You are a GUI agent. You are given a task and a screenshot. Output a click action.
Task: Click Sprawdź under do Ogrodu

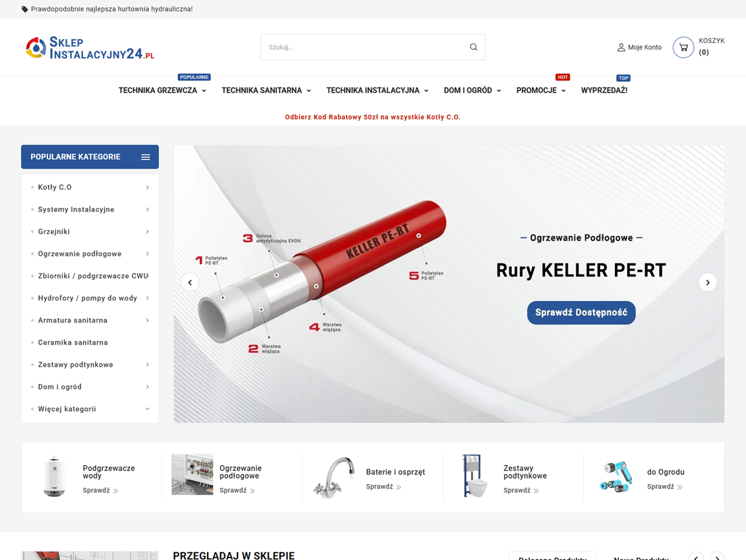[x=665, y=487]
